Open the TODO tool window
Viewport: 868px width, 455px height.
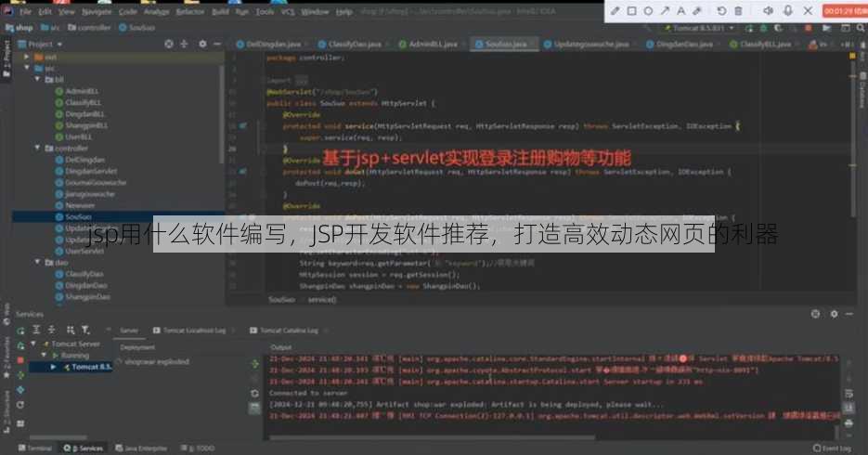[x=198, y=448]
